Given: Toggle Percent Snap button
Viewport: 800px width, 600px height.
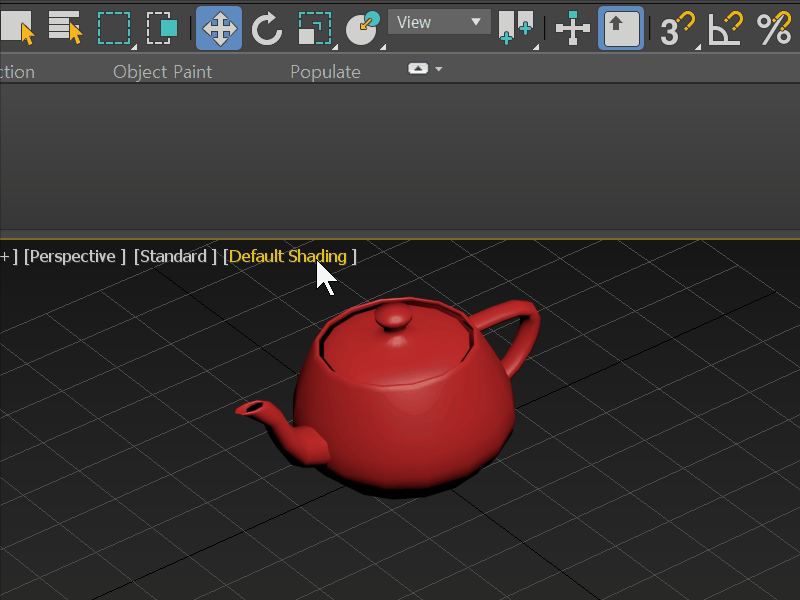Looking at the screenshot, I should (x=774, y=29).
